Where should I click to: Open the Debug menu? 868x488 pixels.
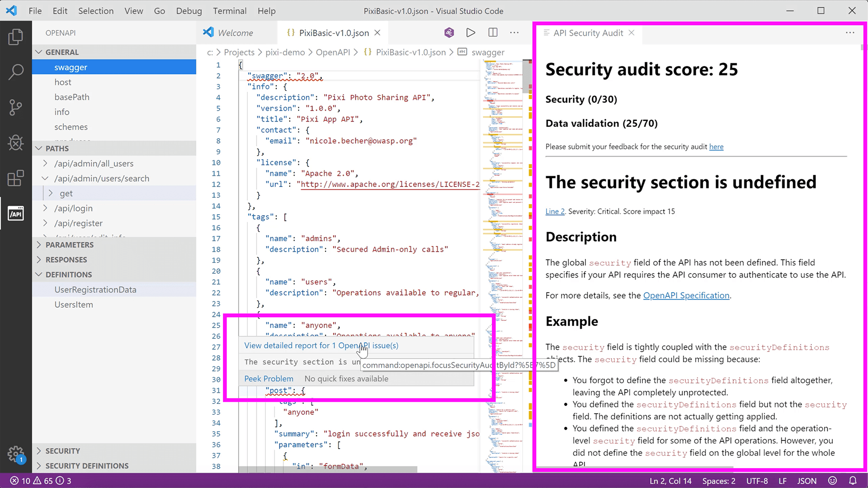tap(189, 11)
